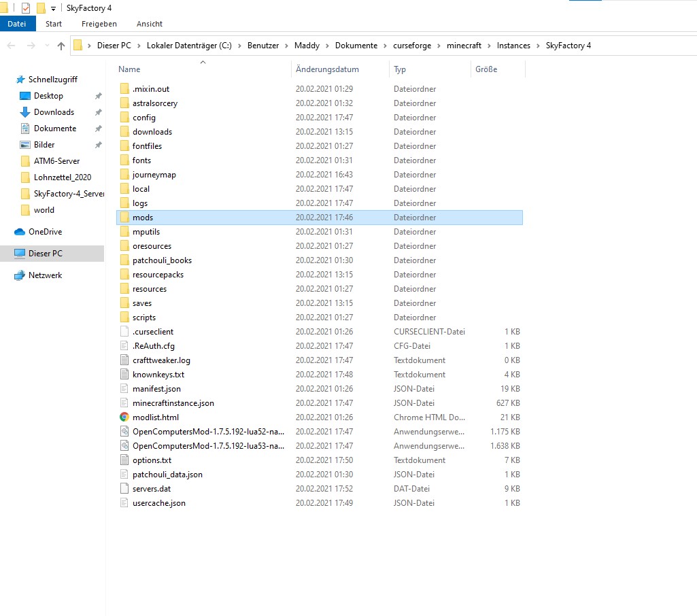Sort by Typ column header
This screenshot has width=697, height=616.
click(x=400, y=69)
